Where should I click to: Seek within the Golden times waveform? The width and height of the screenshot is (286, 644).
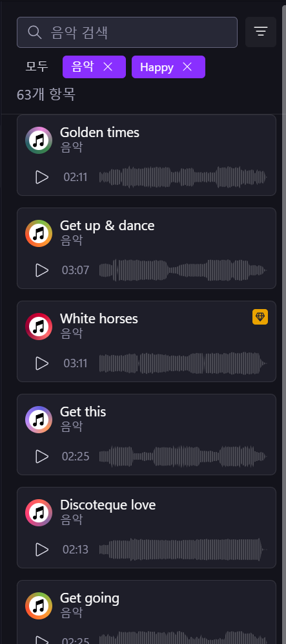point(183,177)
